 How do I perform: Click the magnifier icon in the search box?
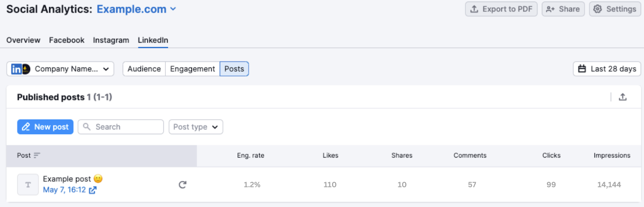click(87, 127)
